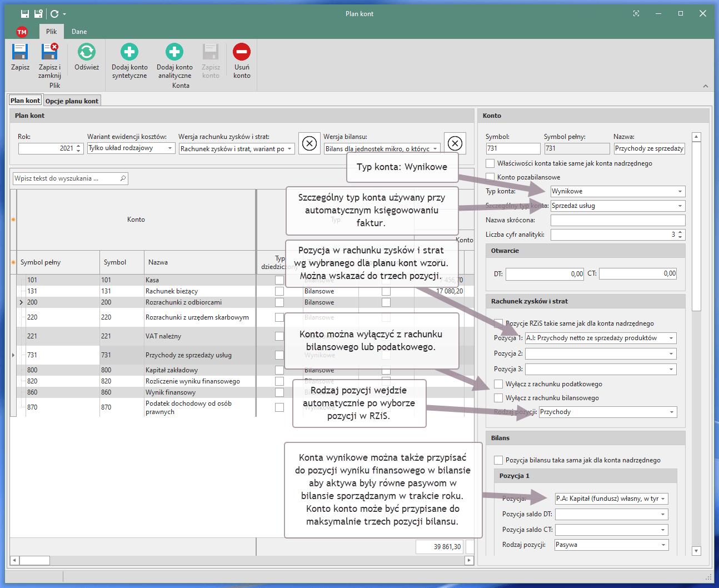This screenshot has height=588, width=719.
Task: Click the Zapisz save icon in ribbon
Action: (20, 52)
